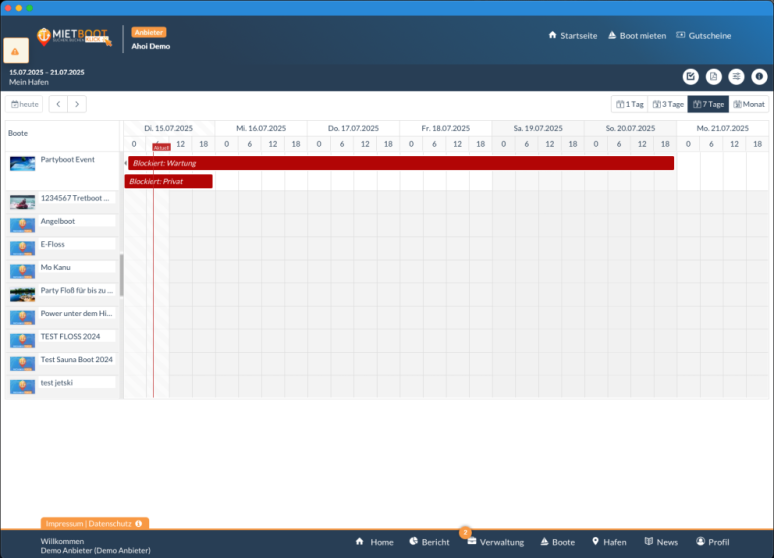This screenshot has width=774, height=558.
Task: Select the E-Floss boat thumbnail
Action: tap(22, 245)
